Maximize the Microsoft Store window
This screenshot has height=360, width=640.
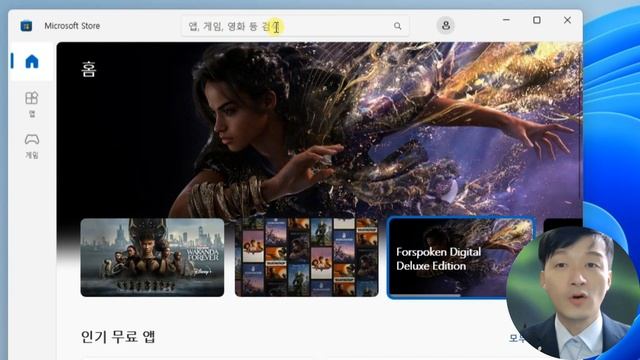pyautogui.click(x=537, y=20)
